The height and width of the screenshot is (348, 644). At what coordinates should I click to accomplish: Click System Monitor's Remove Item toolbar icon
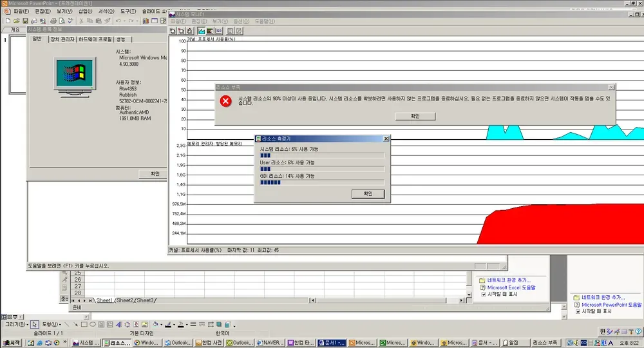coord(181,31)
